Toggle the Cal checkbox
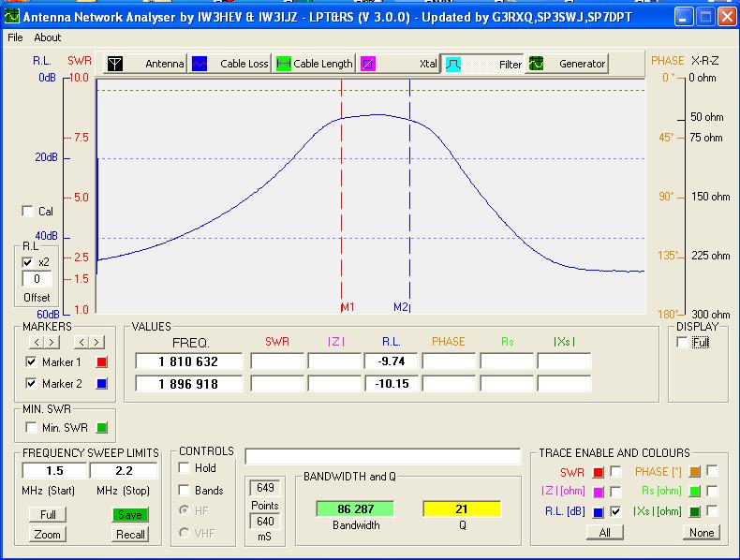The height and width of the screenshot is (560, 740). coord(27,212)
